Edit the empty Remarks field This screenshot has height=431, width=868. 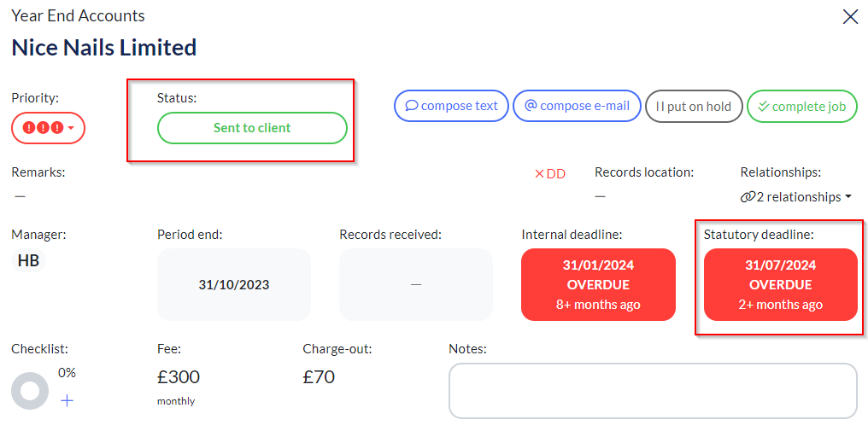(x=20, y=196)
